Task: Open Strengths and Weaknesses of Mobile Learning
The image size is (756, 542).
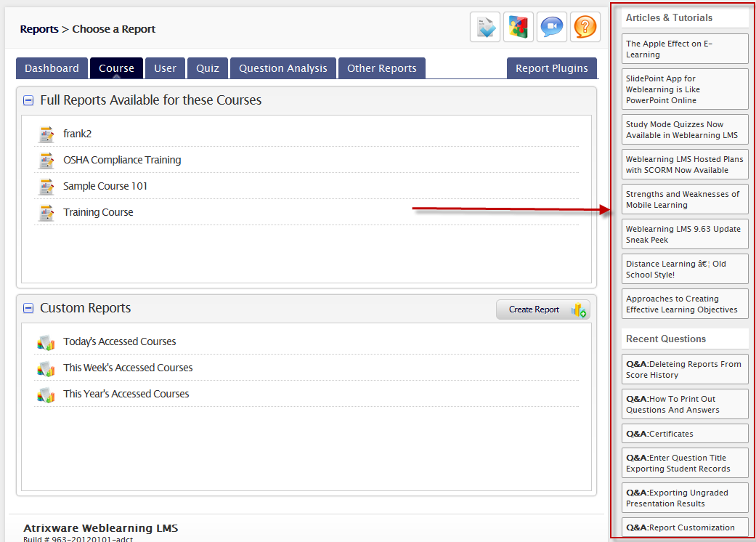Action: point(685,199)
